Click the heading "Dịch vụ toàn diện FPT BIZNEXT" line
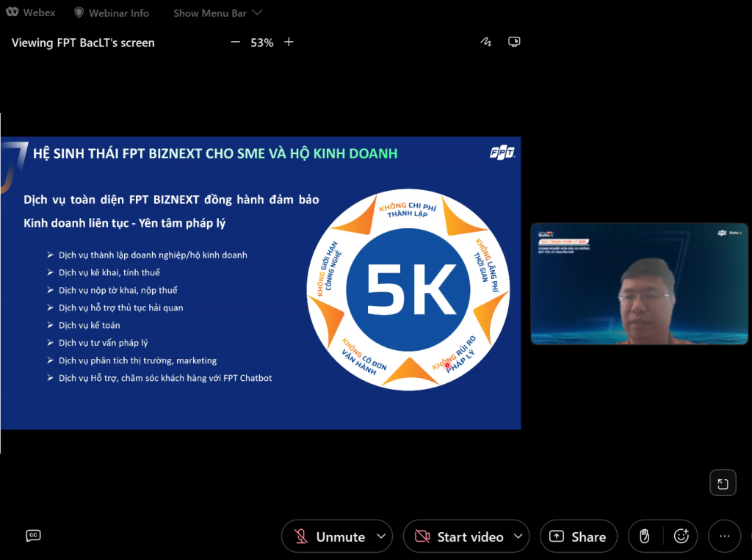 point(171,200)
